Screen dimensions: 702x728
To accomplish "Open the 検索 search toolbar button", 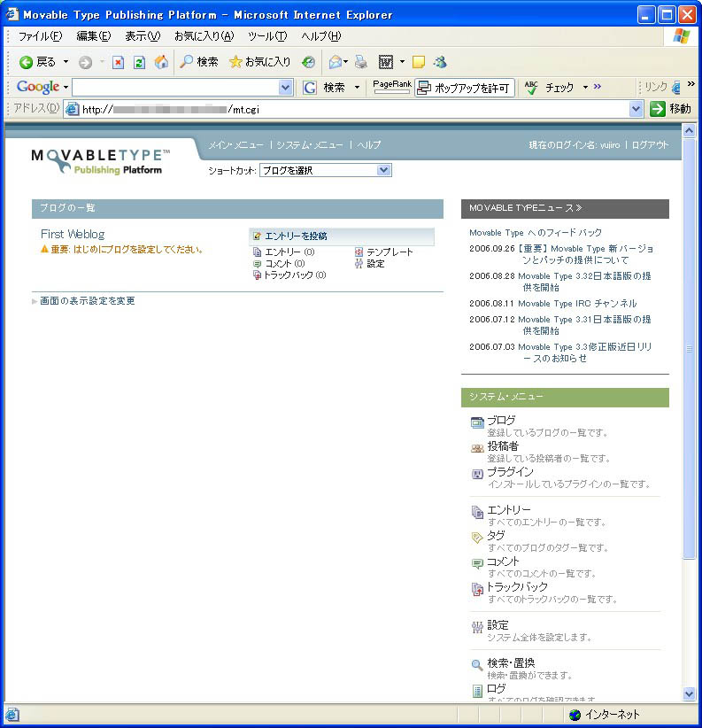I will tap(198, 62).
